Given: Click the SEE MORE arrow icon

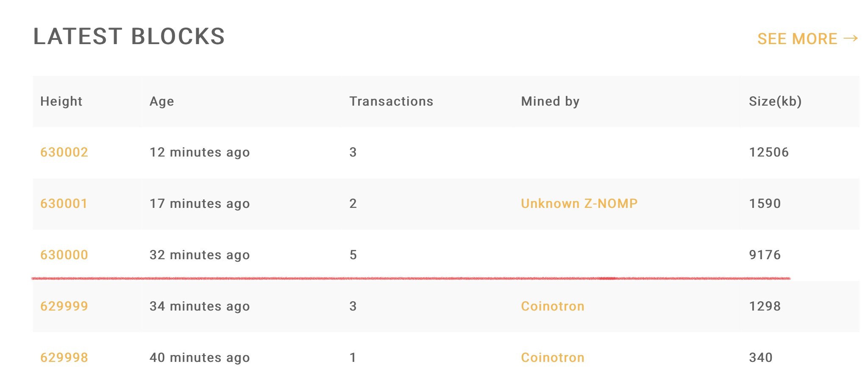Looking at the screenshot, I should coord(851,39).
